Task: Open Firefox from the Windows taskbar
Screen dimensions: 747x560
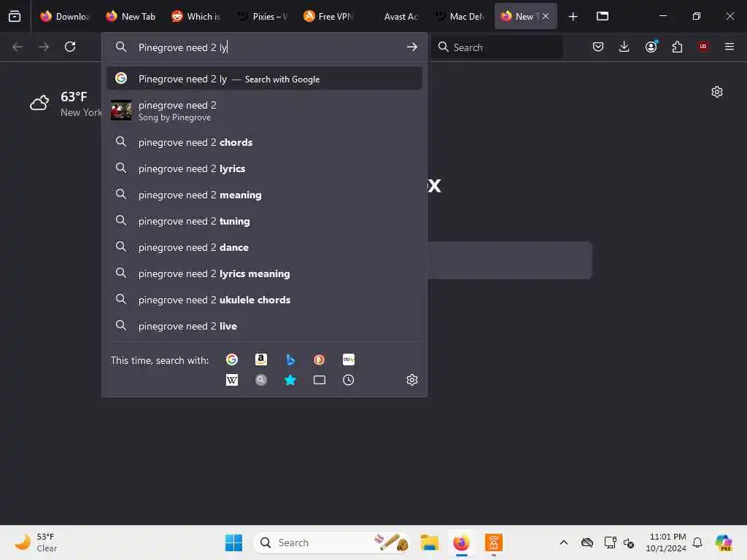Action: 461,542
